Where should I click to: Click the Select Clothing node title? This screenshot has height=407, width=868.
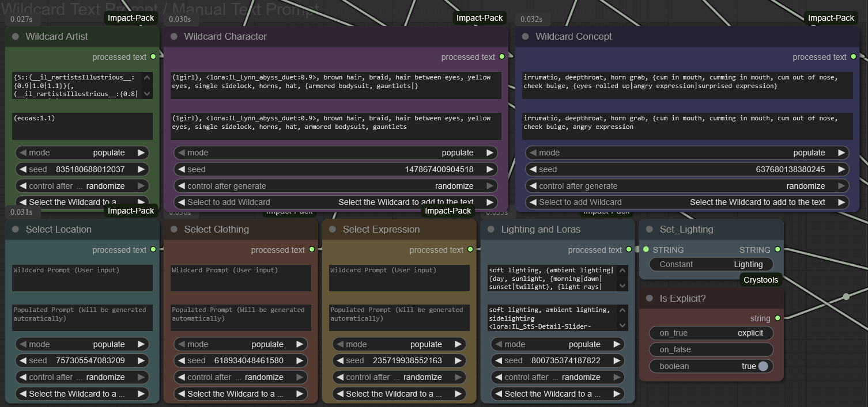[217, 229]
